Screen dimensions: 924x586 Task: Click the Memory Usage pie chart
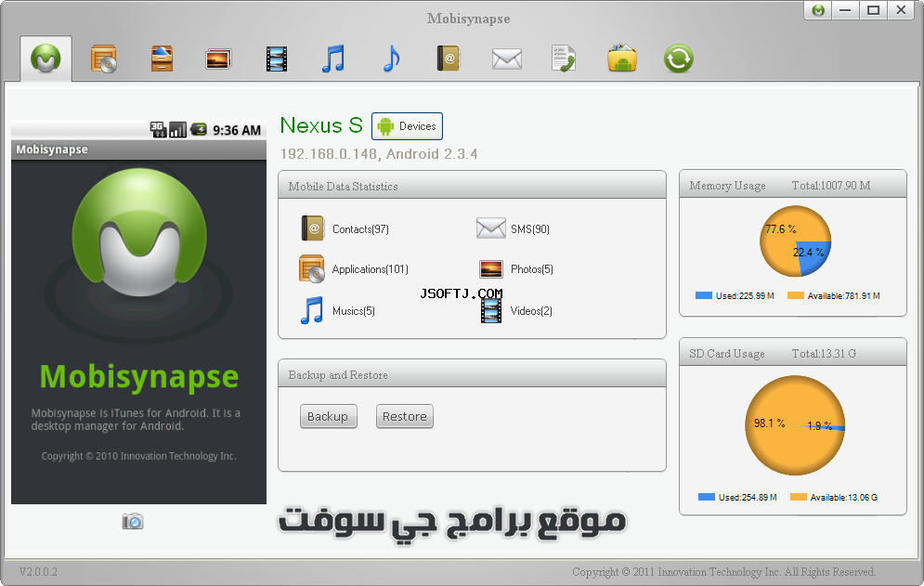795,241
